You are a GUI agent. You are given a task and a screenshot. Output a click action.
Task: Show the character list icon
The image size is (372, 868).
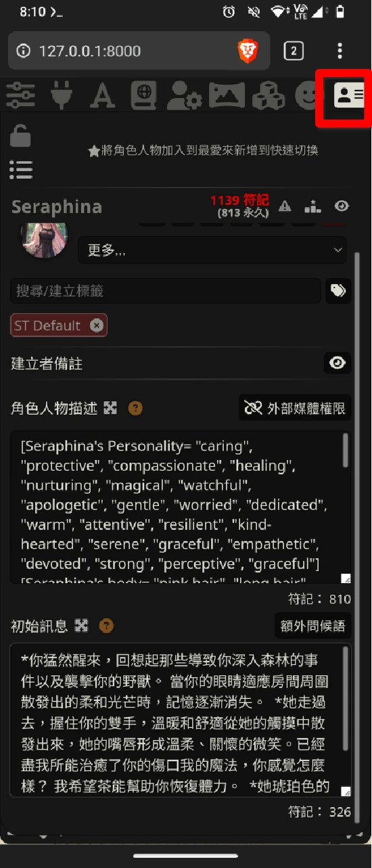coord(21,170)
